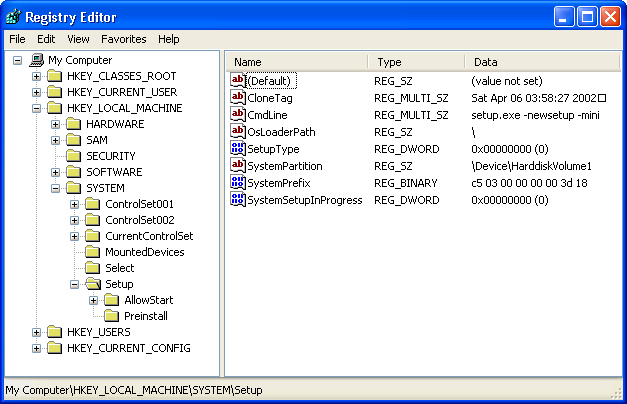Click the open Setup folder icon
The width and height of the screenshot is (627, 404).
93,284
